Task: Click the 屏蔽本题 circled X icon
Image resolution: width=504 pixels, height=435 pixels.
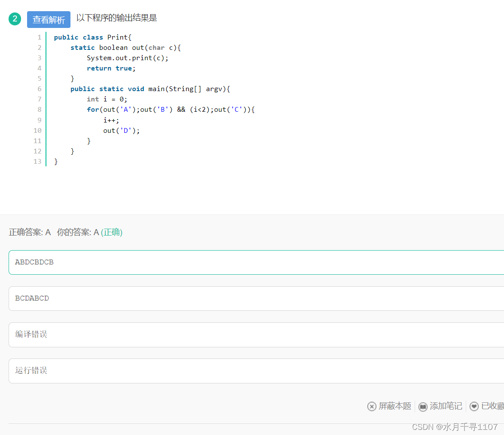Action: click(372, 406)
